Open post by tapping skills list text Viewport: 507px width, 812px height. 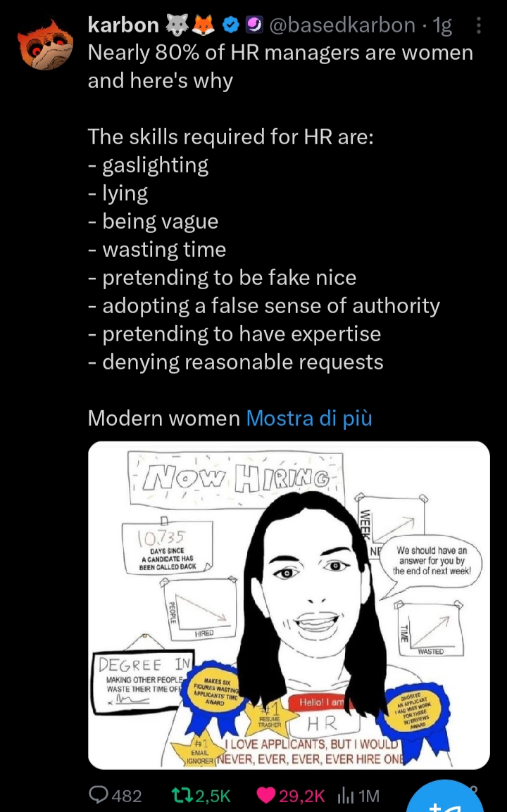[264, 250]
